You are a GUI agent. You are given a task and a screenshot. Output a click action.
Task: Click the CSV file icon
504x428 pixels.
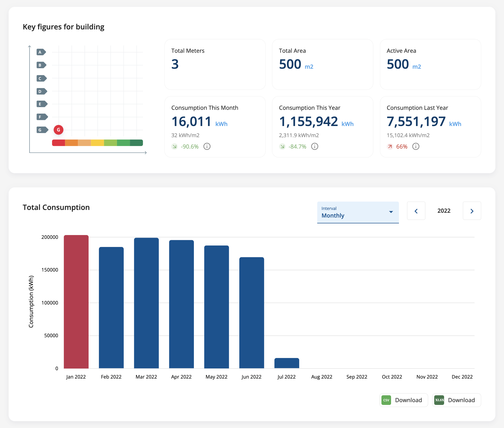pos(386,400)
